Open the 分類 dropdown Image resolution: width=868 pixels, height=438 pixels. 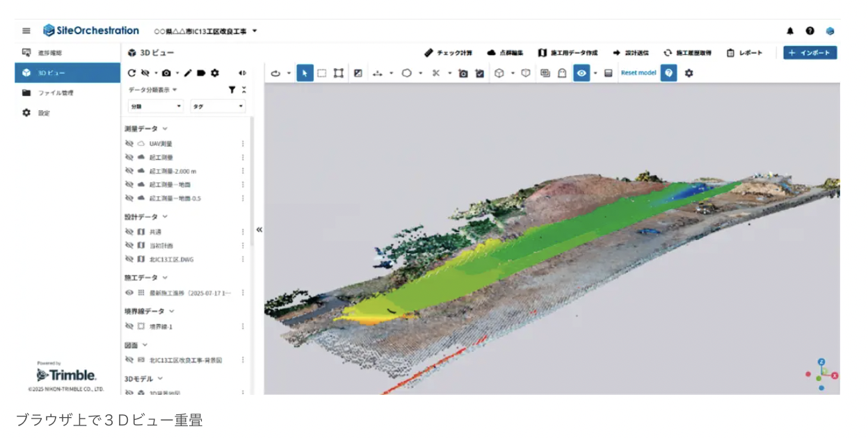coord(156,106)
